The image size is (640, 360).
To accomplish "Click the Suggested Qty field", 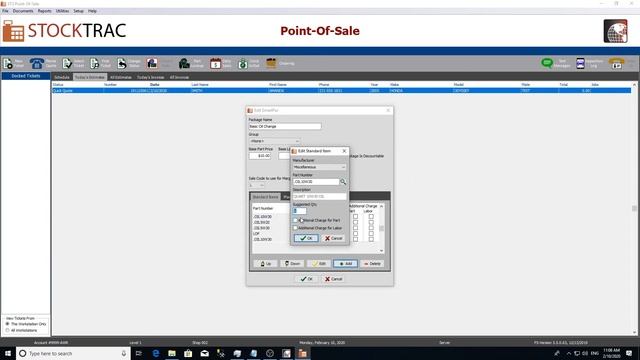I will pyautogui.click(x=299, y=211).
